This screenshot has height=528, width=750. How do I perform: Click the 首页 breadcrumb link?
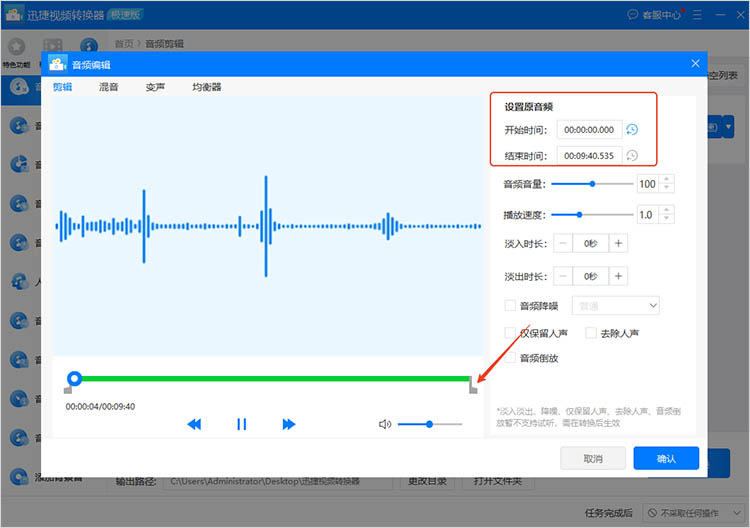124,44
